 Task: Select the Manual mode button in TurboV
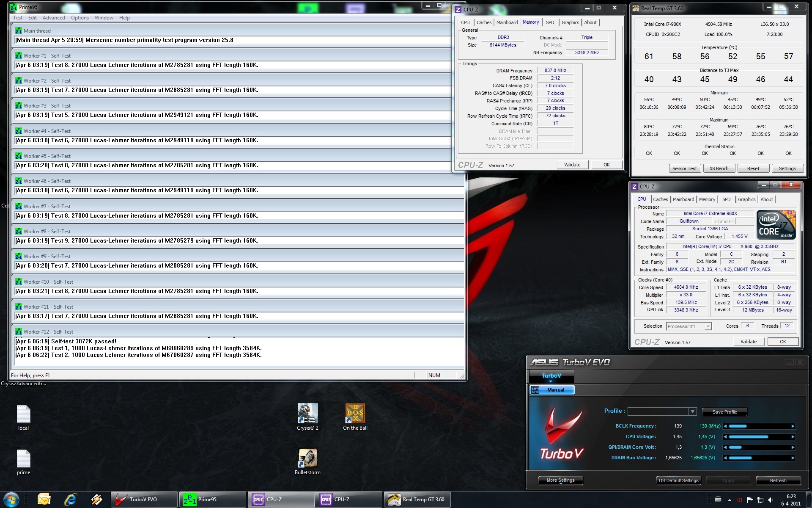click(552, 390)
